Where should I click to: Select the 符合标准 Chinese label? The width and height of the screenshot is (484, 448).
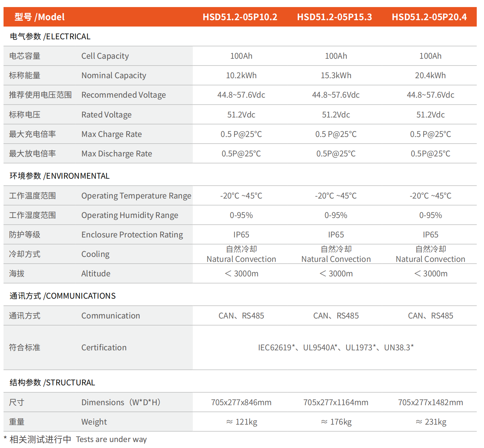(x=25, y=348)
